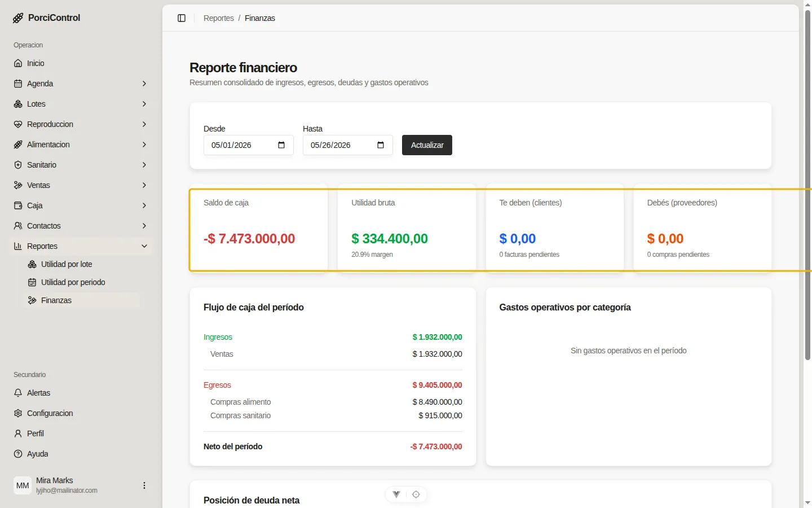Click the page vertical scrollbar
Viewport: 812px width, 508px height.
tap(807, 185)
